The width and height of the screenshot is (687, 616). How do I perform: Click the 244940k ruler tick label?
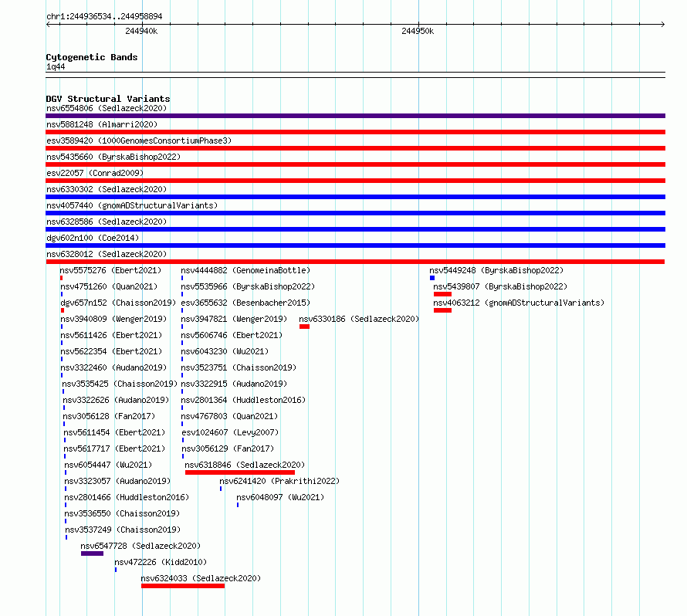pos(141,31)
